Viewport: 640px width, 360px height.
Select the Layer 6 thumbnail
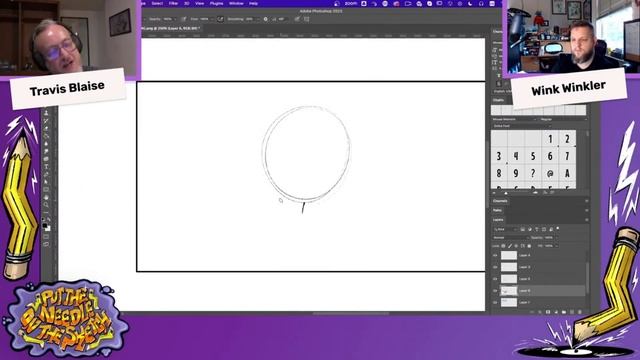509,291
